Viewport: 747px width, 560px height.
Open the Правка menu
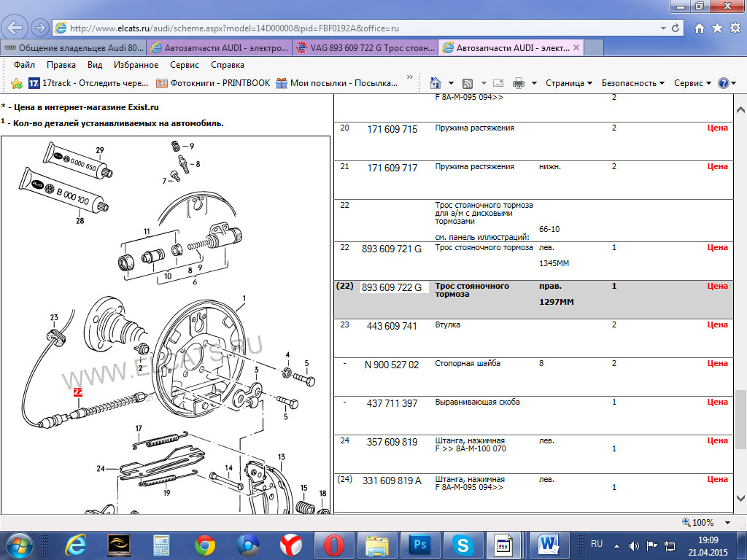(61, 65)
